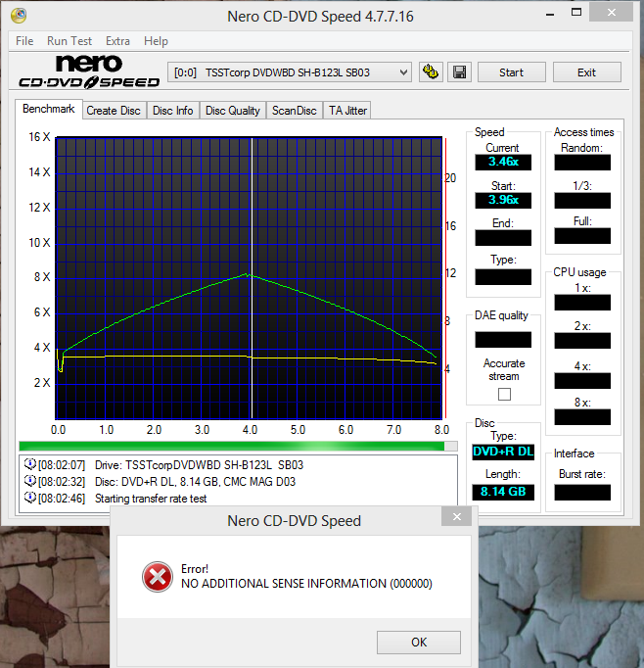Screen dimensions: 644x668
Task: Click the disc length value 8.14 GB
Action: [503, 492]
